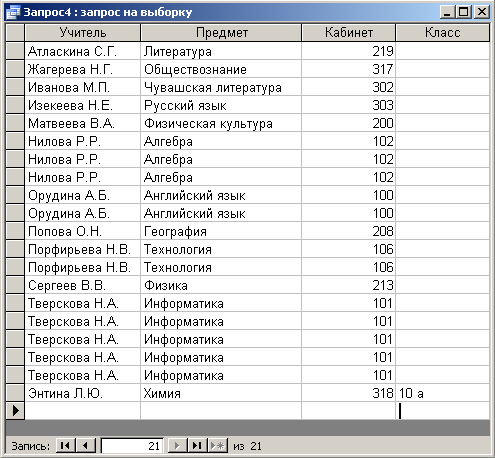Select the Кабинет column header
Screen dimensions: 495x458
(x=349, y=33)
